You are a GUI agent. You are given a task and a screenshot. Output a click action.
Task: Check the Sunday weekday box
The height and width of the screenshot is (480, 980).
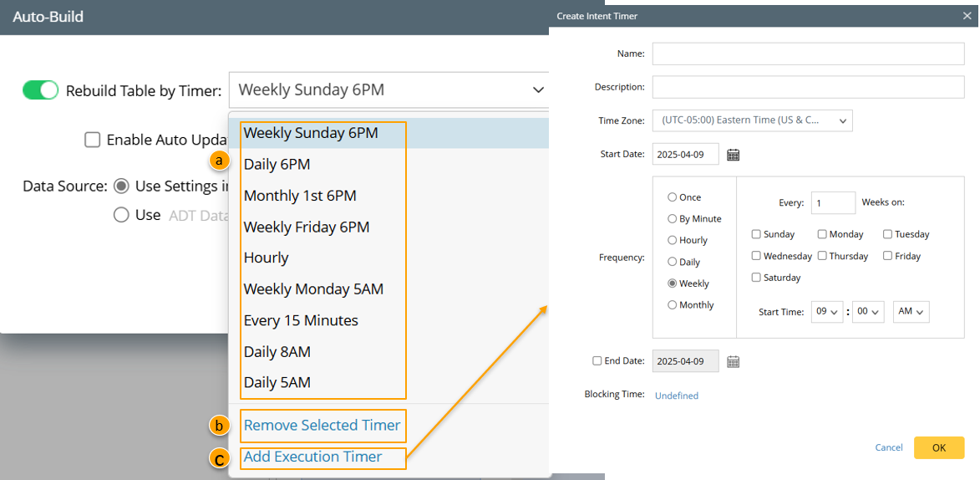[x=756, y=234]
